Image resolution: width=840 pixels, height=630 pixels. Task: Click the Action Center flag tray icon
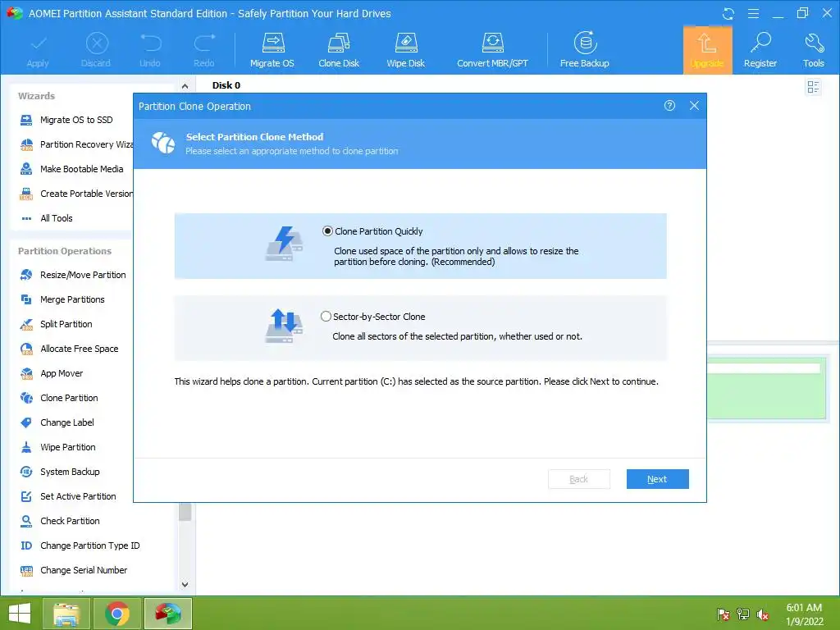[x=724, y=614]
